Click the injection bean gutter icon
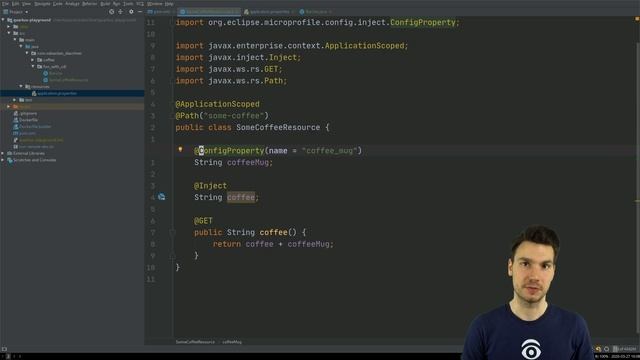This screenshot has height=360, width=640. pos(162,197)
